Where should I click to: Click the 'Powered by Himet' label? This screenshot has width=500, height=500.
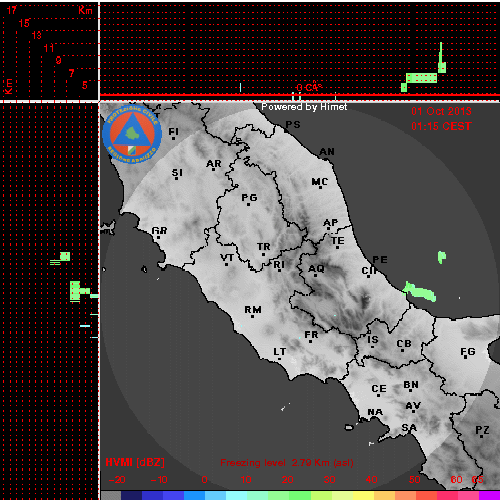coord(304,107)
